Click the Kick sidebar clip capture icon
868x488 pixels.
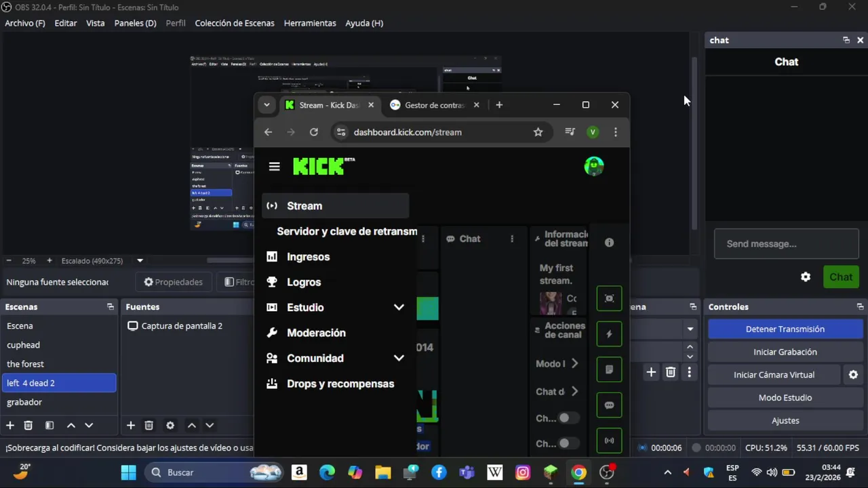pos(609,298)
